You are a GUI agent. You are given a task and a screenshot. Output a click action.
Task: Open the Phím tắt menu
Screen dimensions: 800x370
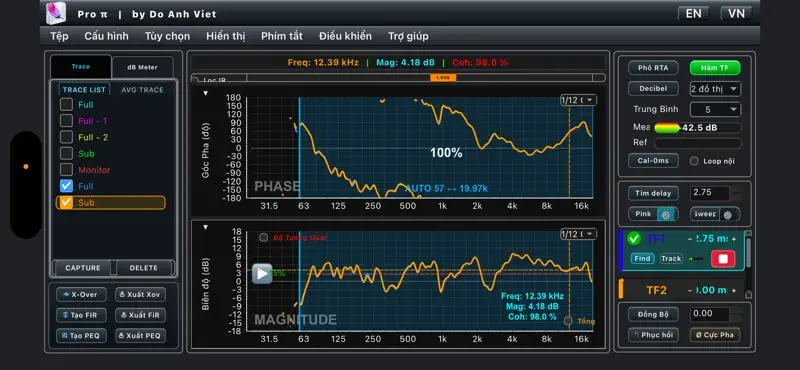282,36
